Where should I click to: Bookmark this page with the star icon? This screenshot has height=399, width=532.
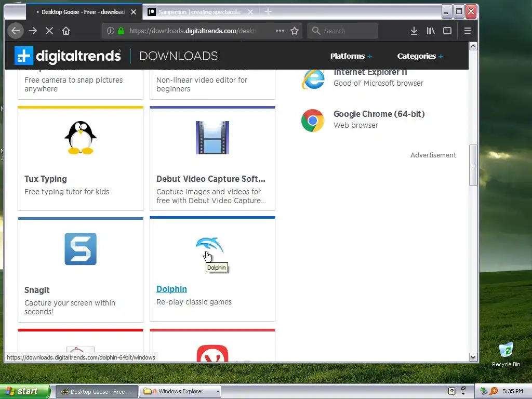[x=295, y=31]
